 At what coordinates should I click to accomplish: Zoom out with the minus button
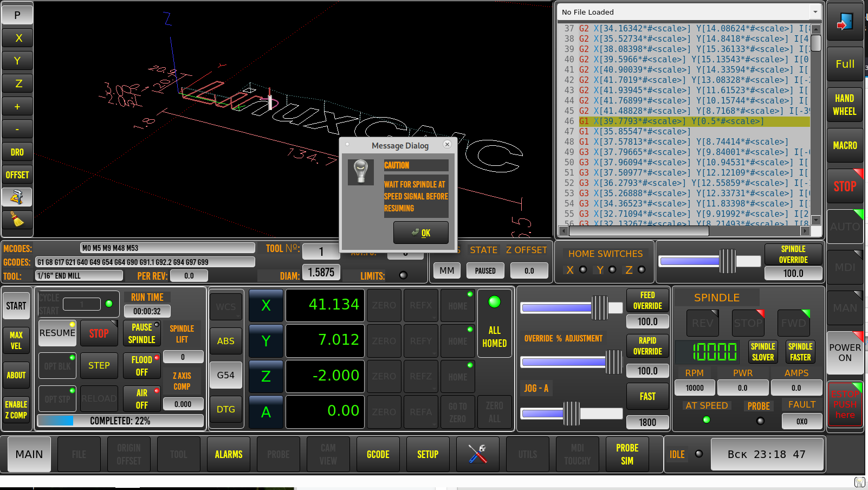click(17, 129)
